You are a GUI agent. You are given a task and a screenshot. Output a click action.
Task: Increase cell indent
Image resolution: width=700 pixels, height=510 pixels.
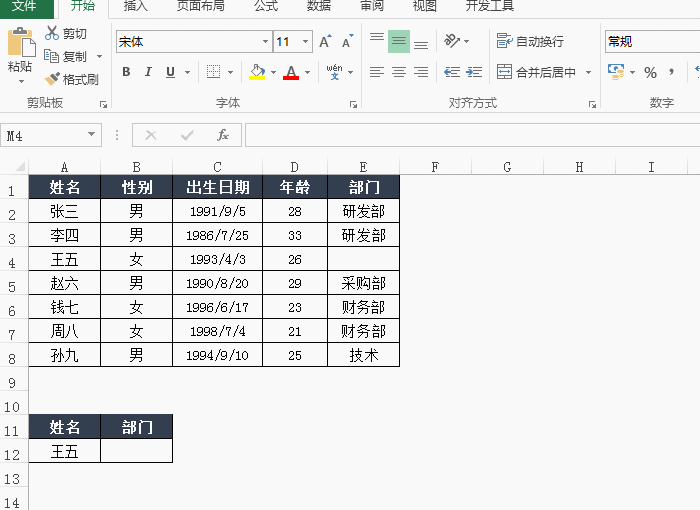pyautogui.click(x=474, y=71)
